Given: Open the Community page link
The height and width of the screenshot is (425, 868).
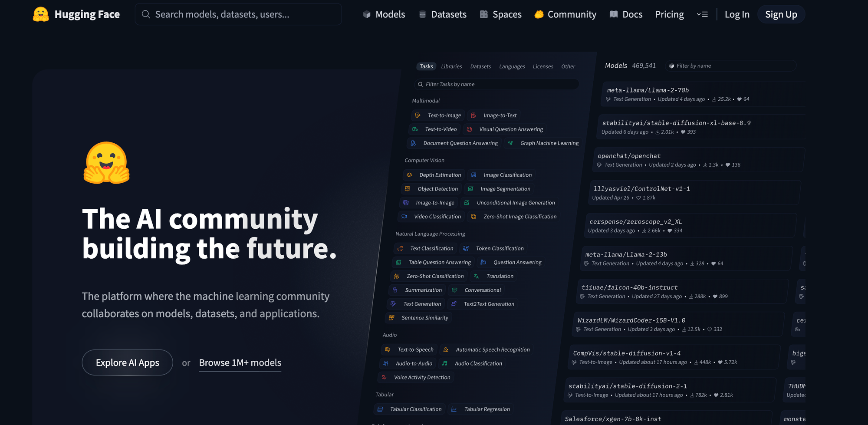Looking at the screenshot, I should [566, 14].
